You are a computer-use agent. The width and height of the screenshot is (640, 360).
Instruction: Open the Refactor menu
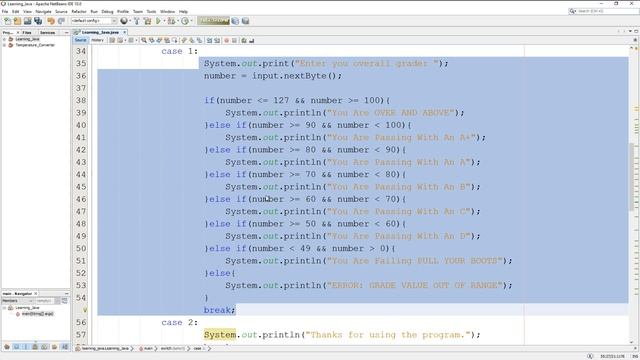[x=79, y=11]
